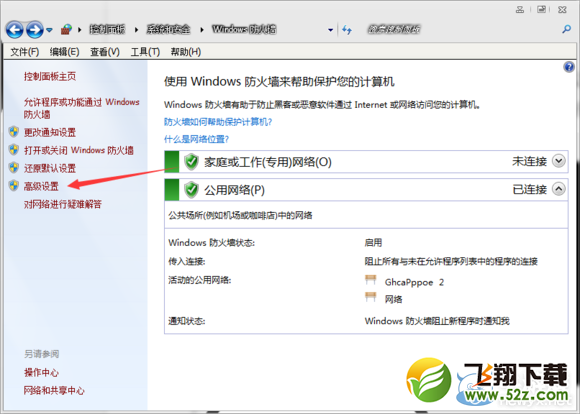Click the GhcaPppoe 2 network bench icon
The width and height of the screenshot is (580, 414).
[x=370, y=280]
